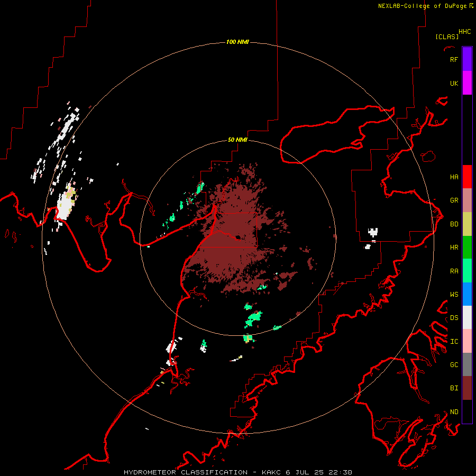Click the BD yellow legend swatch

coord(467,224)
